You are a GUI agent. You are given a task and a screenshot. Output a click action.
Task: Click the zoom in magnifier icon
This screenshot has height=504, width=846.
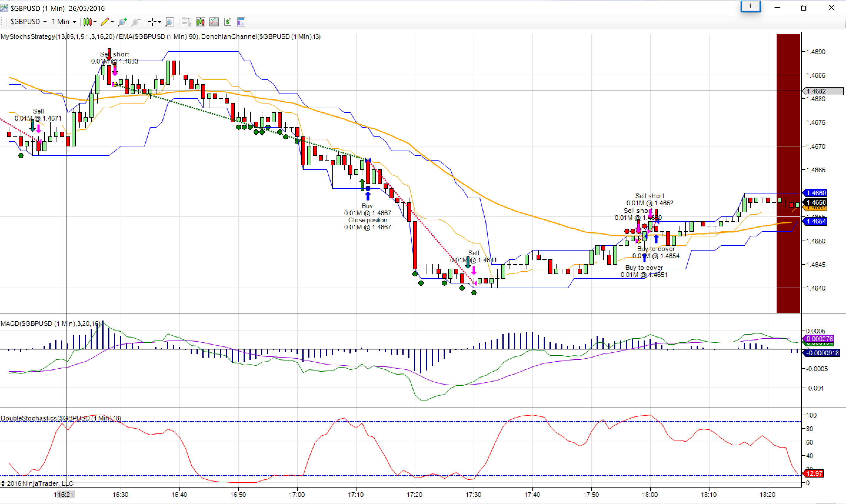(122, 22)
